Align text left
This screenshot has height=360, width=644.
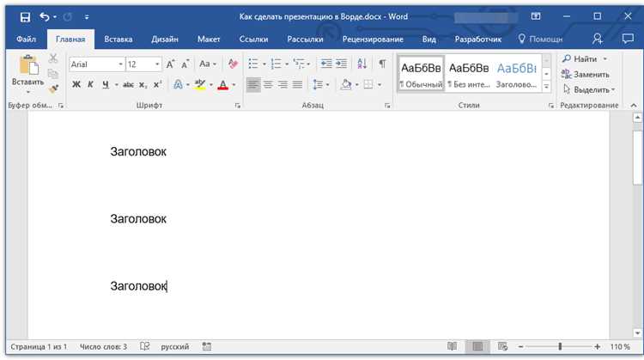(253, 85)
